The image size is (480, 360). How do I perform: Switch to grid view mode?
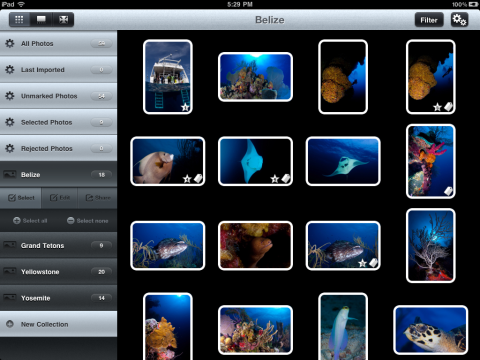coord(19,20)
